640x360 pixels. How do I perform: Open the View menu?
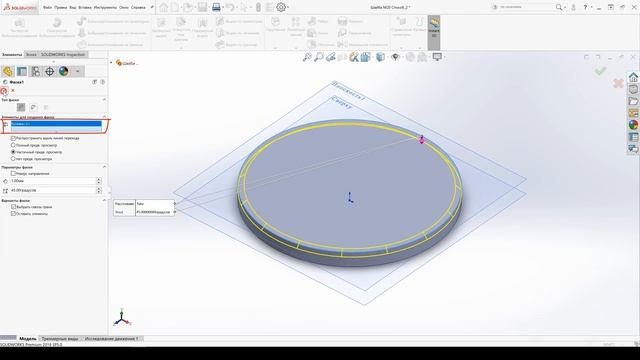73,7
